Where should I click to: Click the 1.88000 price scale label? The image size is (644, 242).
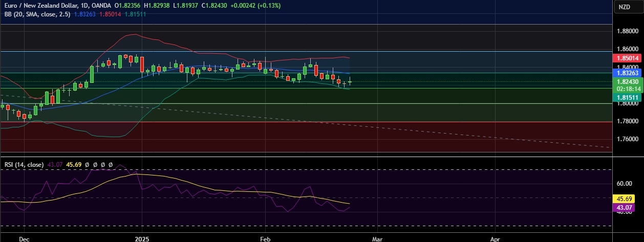(627, 31)
